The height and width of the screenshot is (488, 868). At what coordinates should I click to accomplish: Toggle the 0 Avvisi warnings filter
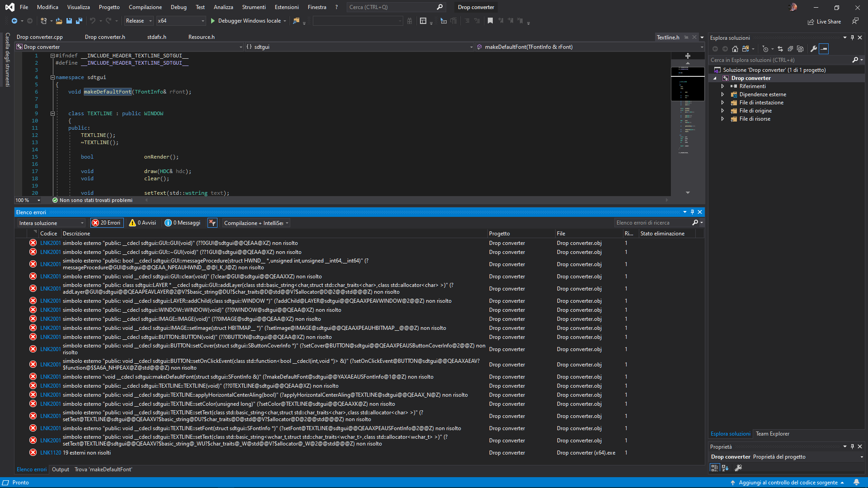142,223
